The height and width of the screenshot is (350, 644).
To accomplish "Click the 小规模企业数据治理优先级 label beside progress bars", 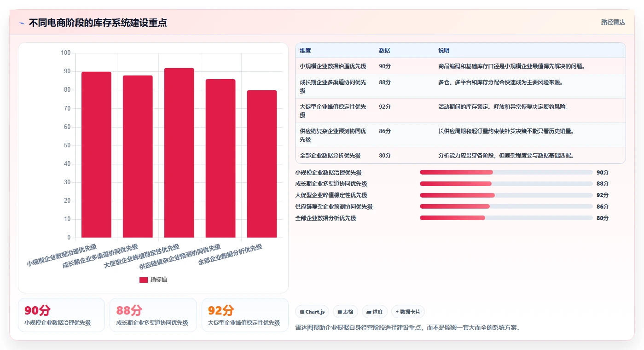I will pos(328,173).
